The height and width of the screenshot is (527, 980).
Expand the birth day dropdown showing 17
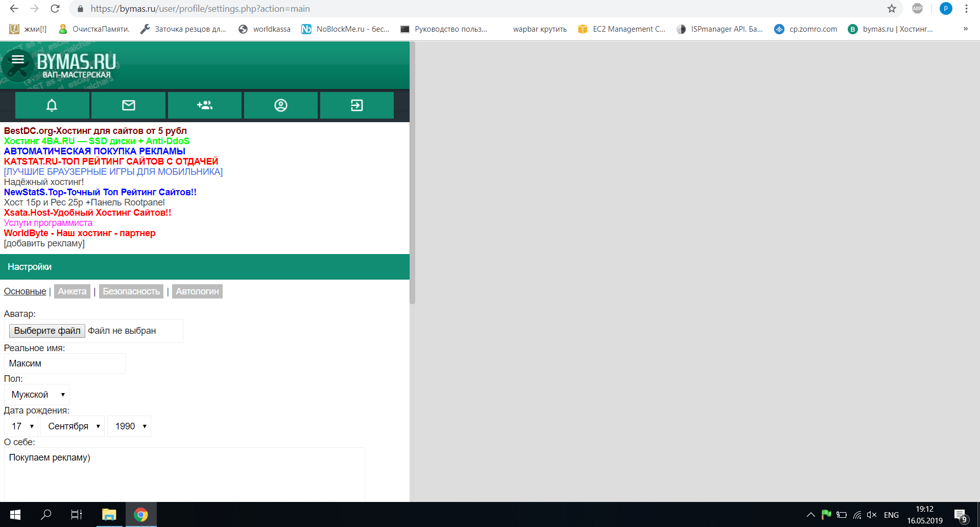22,426
